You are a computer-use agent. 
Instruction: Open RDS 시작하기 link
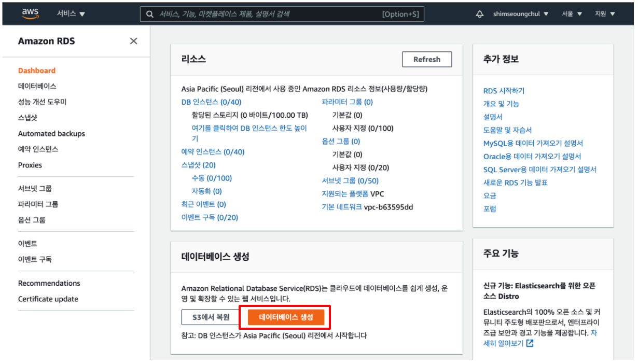tap(504, 91)
